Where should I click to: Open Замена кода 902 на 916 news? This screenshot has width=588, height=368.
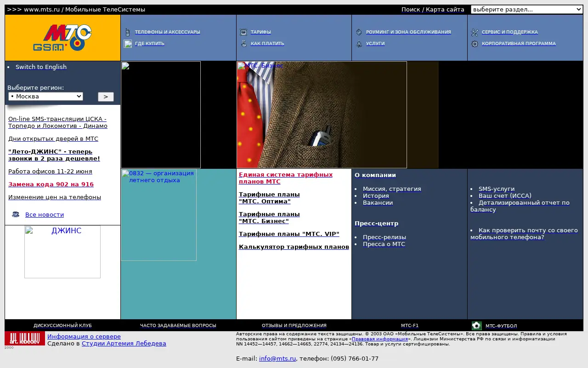point(51,184)
